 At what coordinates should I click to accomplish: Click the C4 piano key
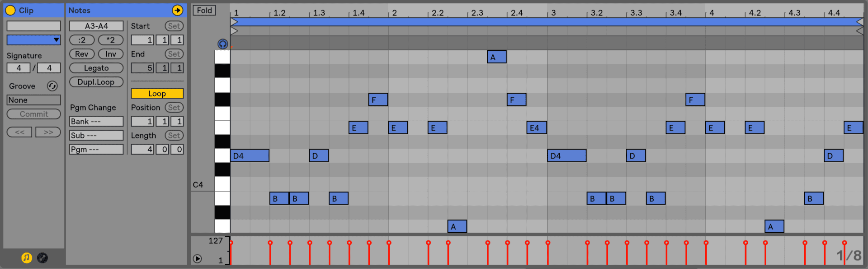tap(222, 184)
